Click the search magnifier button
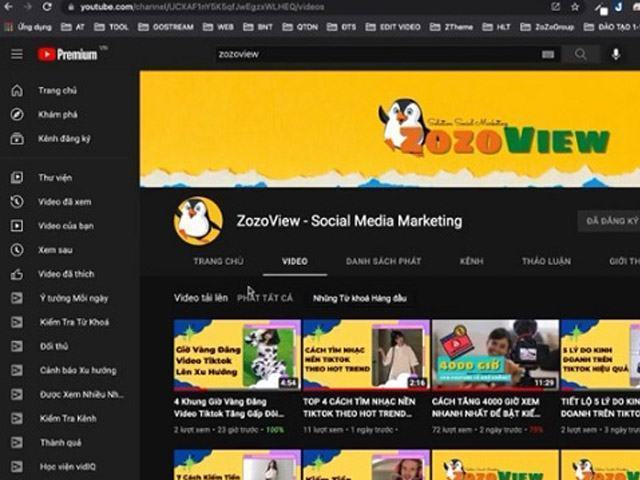The width and height of the screenshot is (640, 480). pos(580,54)
